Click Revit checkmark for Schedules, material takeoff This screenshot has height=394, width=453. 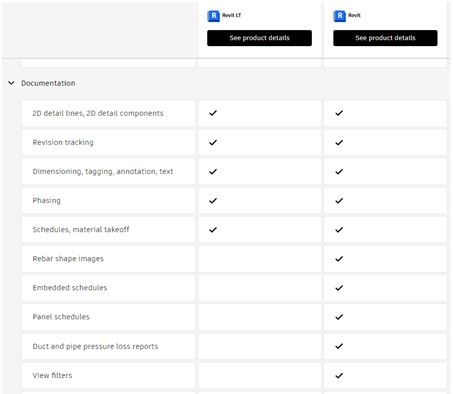(339, 230)
